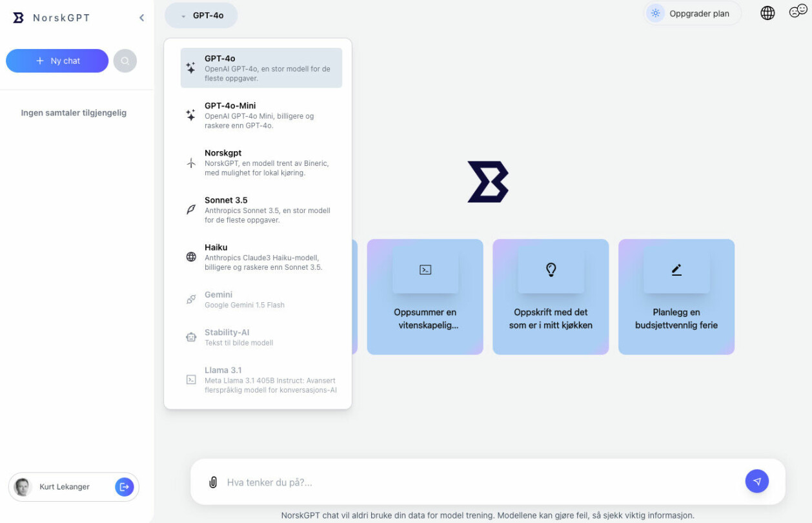The height and width of the screenshot is (523, 812).
Task: Click the Ingen samtaler tilgjengelig text
Action: click(x=74, y=113)
